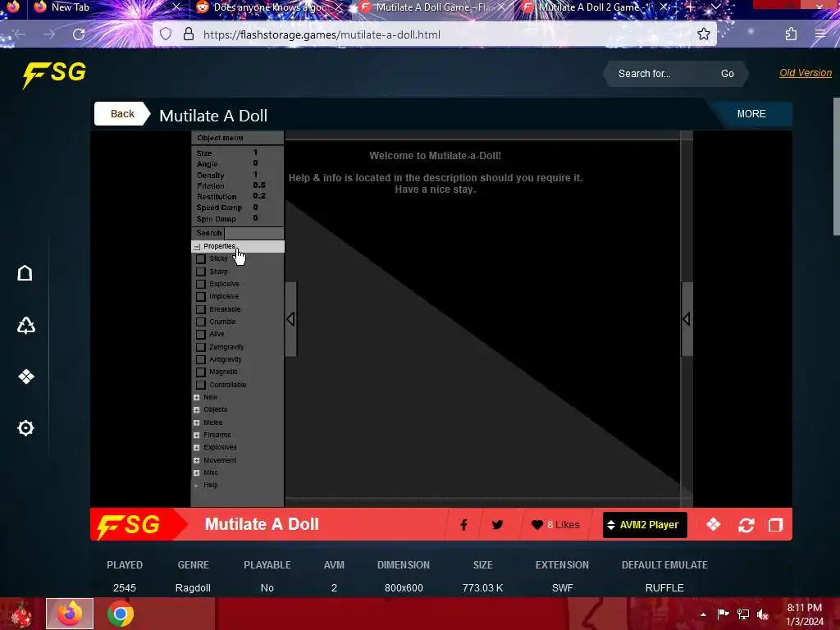View site security lock info
840x630 pixels.
point(189,34)
